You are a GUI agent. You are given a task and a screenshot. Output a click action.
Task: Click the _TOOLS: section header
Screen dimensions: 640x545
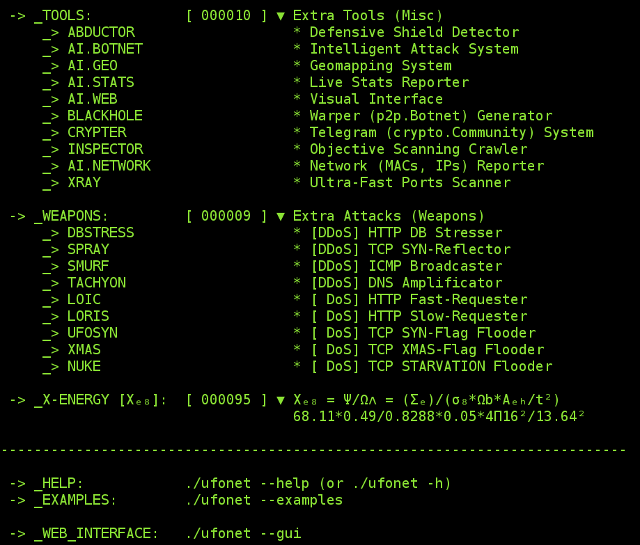[63, 16]
